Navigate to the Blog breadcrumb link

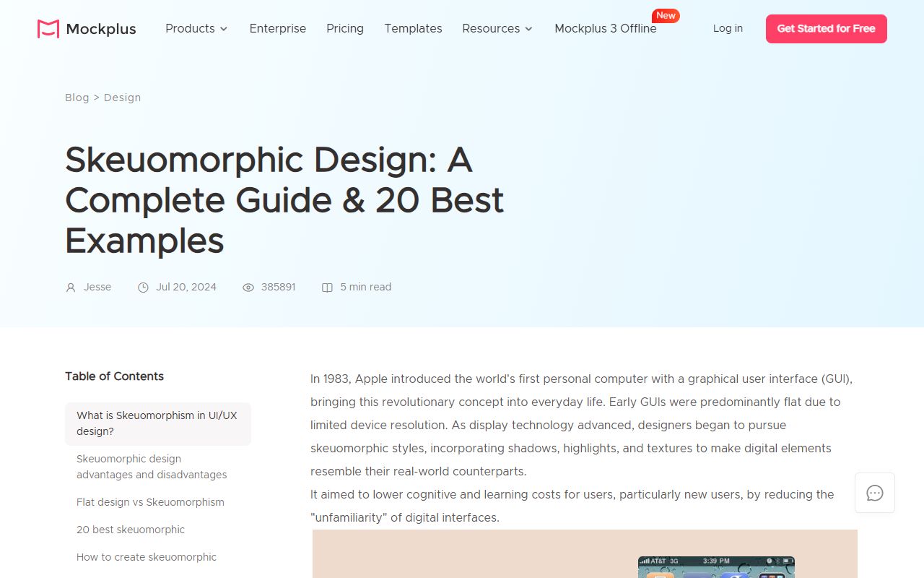click(x=77, y=98)
